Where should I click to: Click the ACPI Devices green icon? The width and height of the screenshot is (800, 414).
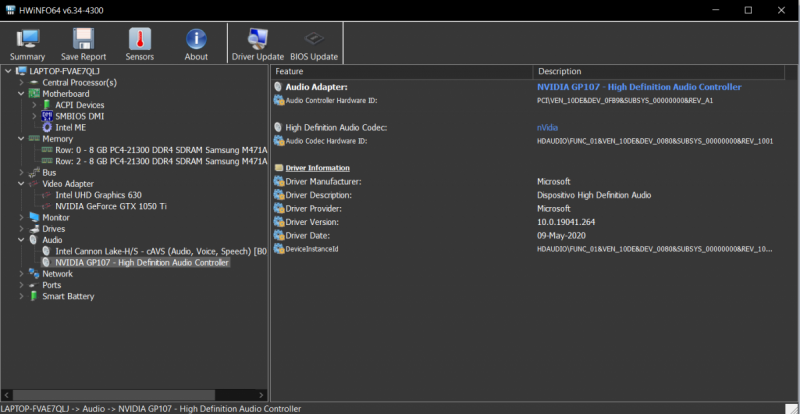[x=47, y=105]
